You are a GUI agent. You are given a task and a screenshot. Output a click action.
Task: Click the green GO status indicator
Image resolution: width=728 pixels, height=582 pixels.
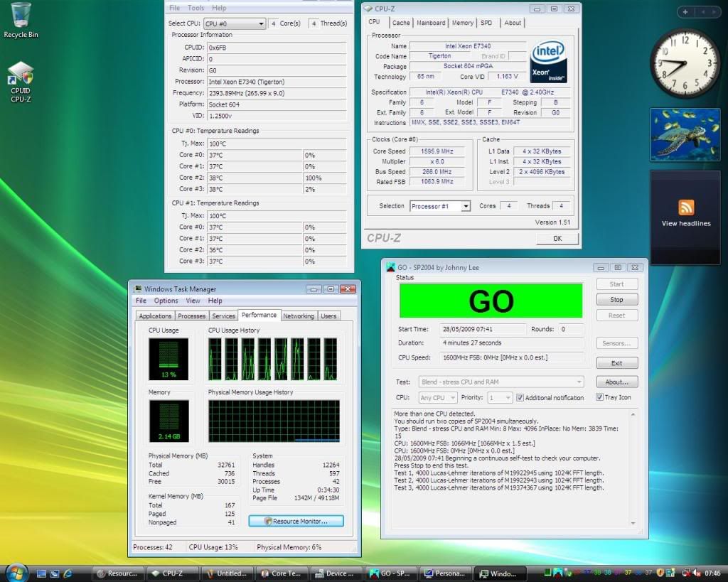point(491,301)
